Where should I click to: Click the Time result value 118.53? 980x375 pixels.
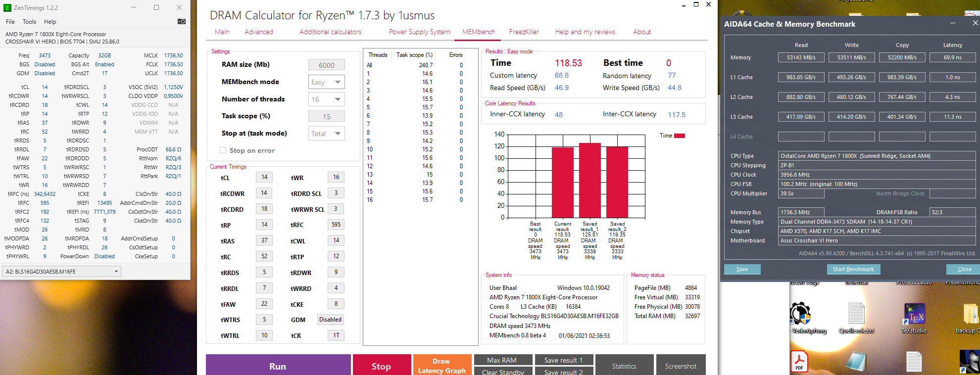(568, 63)
